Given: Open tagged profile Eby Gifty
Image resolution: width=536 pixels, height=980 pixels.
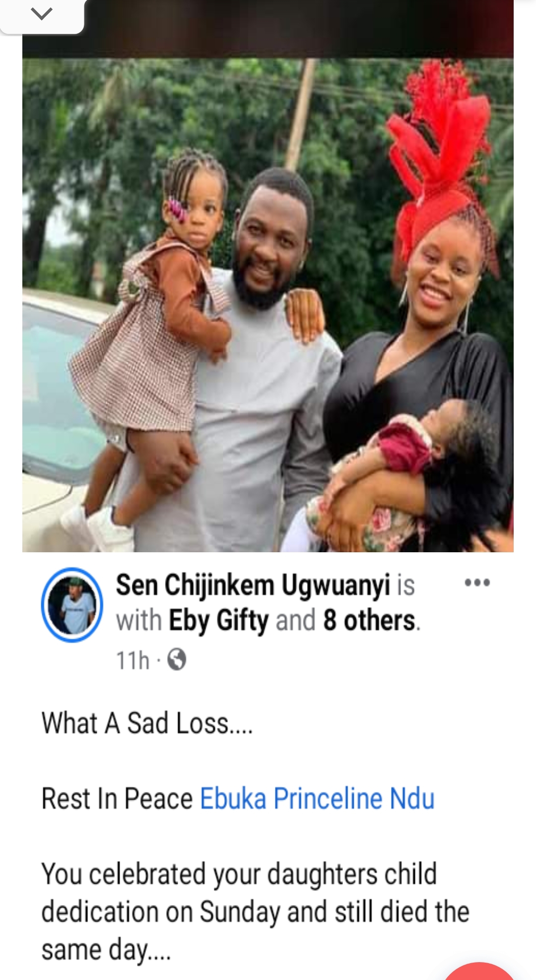Looking at the screenshot, I should 219,620.
